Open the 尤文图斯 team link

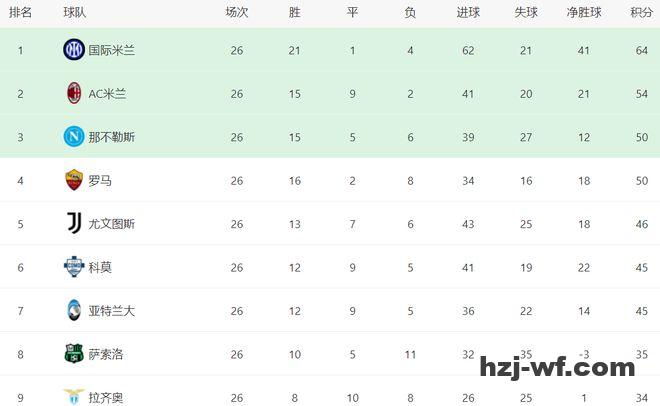click(111, 224)
